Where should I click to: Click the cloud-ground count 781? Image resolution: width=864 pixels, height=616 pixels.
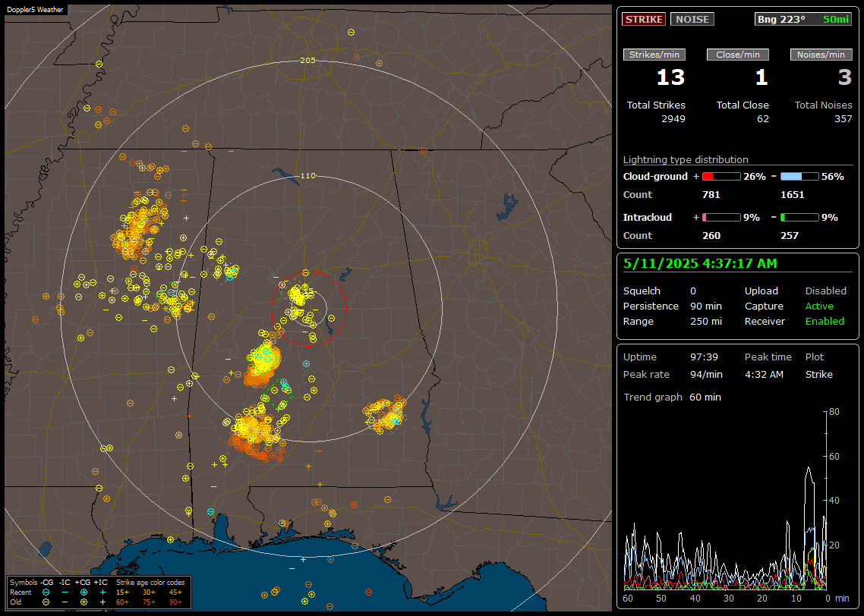pyautogui.click(x=711, y=195)
